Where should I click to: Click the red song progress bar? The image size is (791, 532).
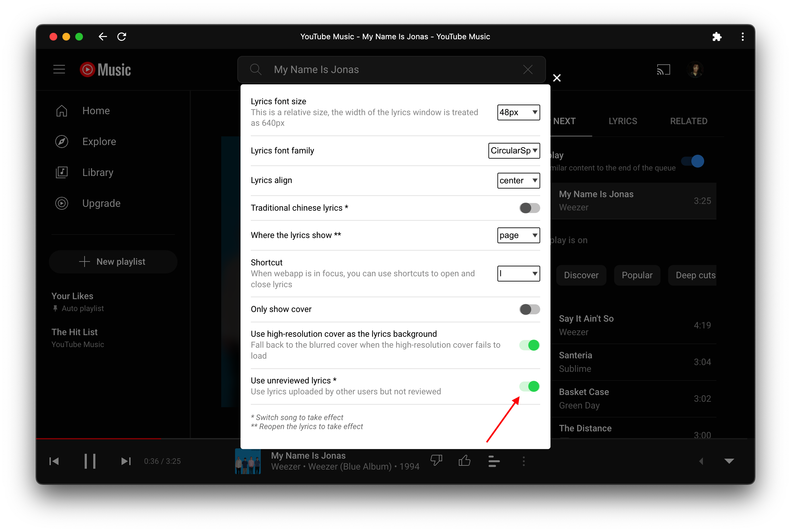point(98,438)
